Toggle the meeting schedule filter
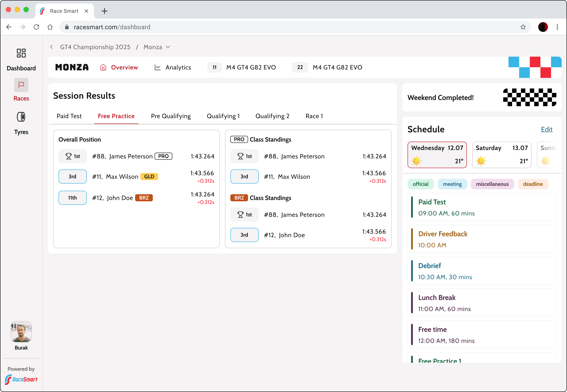 (x=452, y=184)
